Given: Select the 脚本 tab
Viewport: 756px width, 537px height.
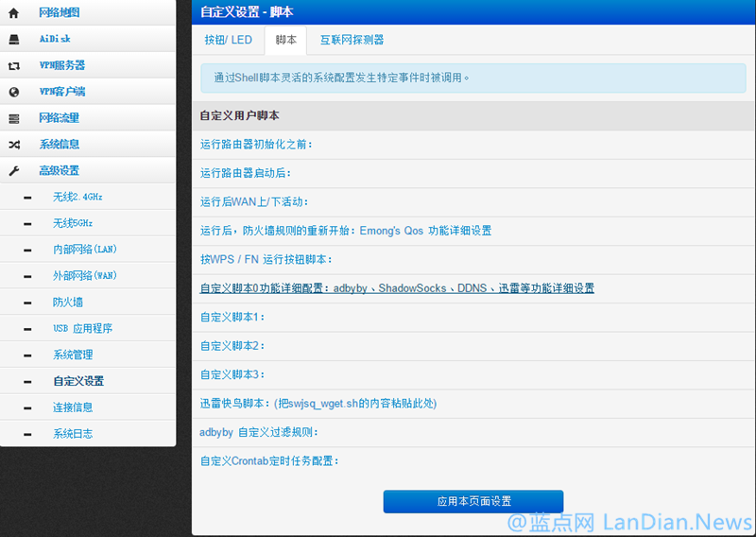Looking at the screenshot, I should [x=286, y=40].
